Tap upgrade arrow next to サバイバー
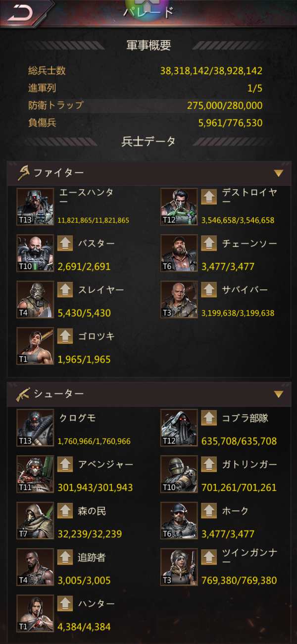This screenshot has height=644, width=297. [x=209, y=290]
